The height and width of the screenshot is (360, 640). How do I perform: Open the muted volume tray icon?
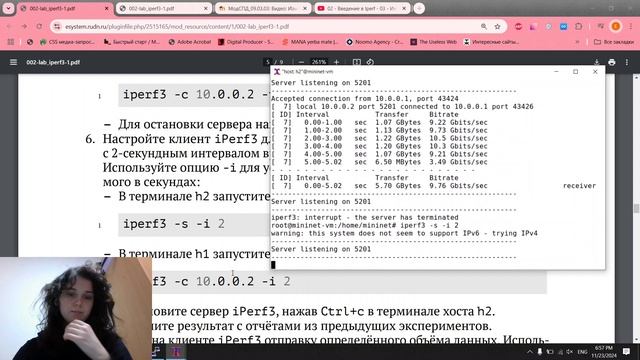[x=569, y=351]
